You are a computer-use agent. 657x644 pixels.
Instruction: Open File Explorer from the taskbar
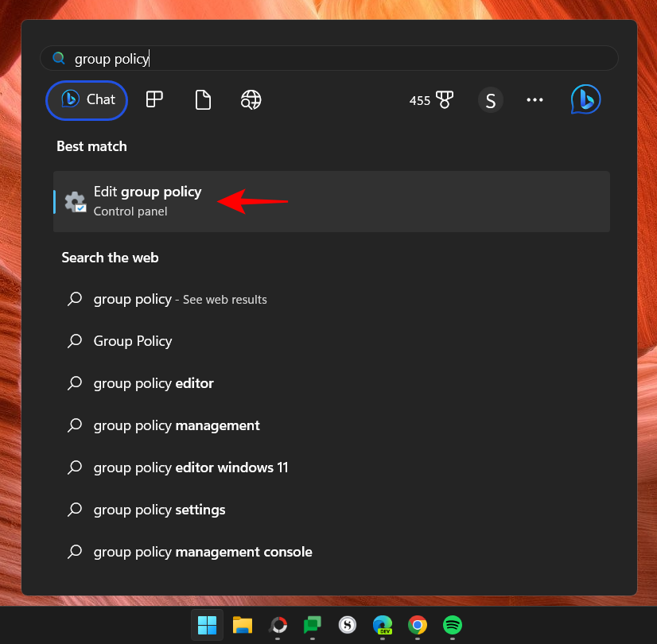point(242,626)
